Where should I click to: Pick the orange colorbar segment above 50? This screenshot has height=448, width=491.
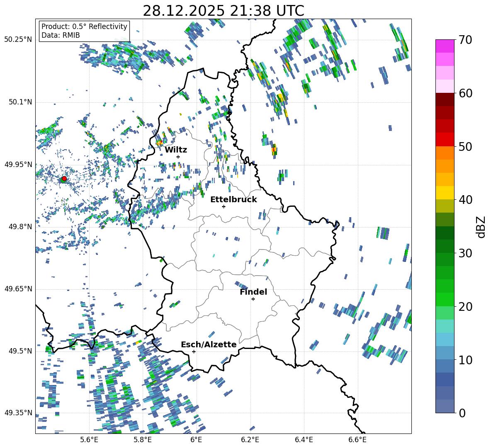point(445,153)
